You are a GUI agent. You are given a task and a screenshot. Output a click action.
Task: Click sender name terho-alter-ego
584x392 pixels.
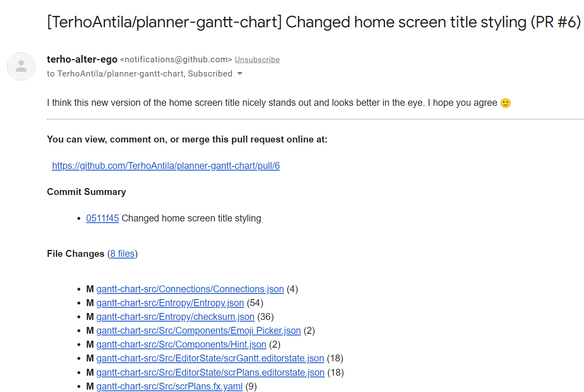pos(82,59)
